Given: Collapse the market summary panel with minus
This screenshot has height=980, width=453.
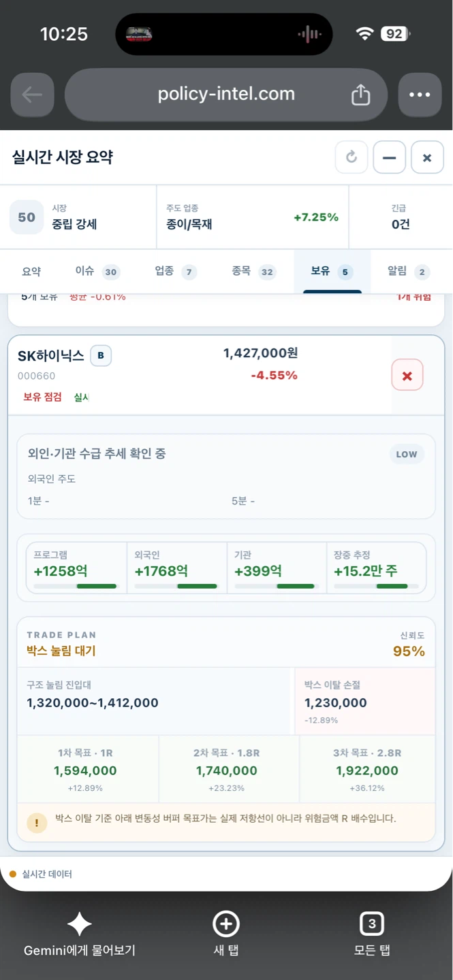Looking at the screenshot, I should click(390, 157).
